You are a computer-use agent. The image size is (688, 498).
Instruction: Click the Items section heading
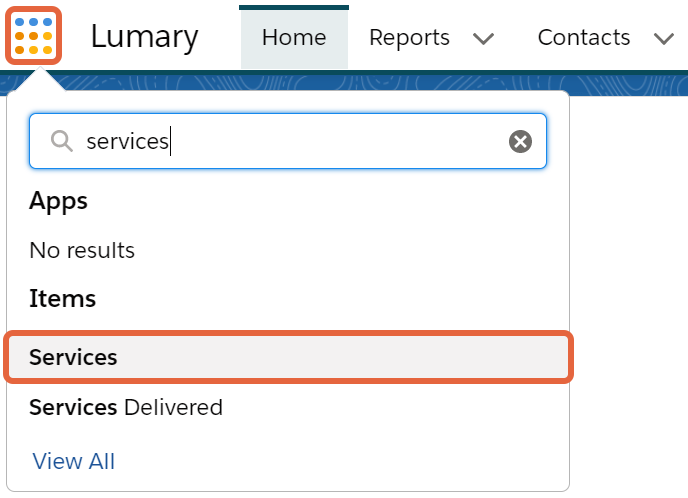[x=62, y=298]
